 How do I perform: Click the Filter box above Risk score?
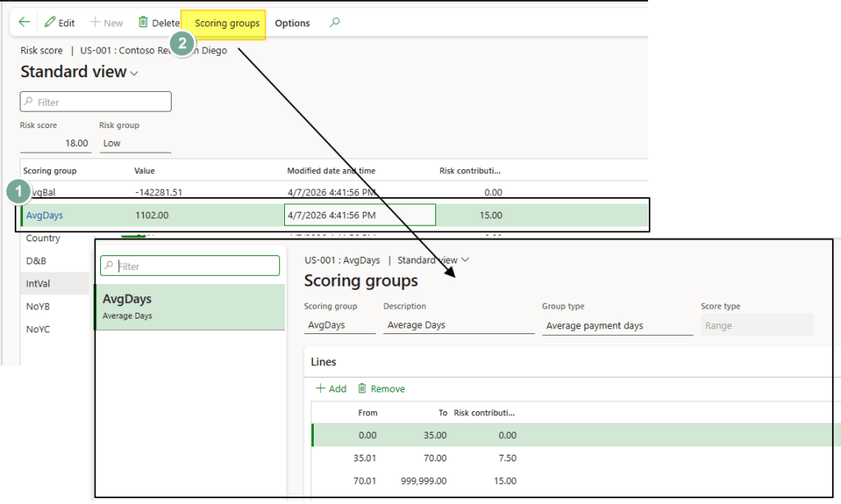96,102
